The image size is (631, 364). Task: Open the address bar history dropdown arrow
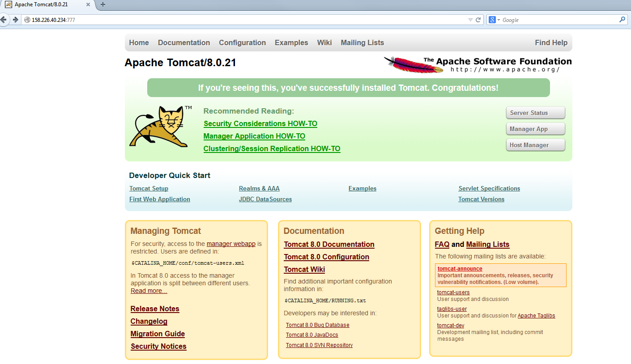click(x=470, y=20)
